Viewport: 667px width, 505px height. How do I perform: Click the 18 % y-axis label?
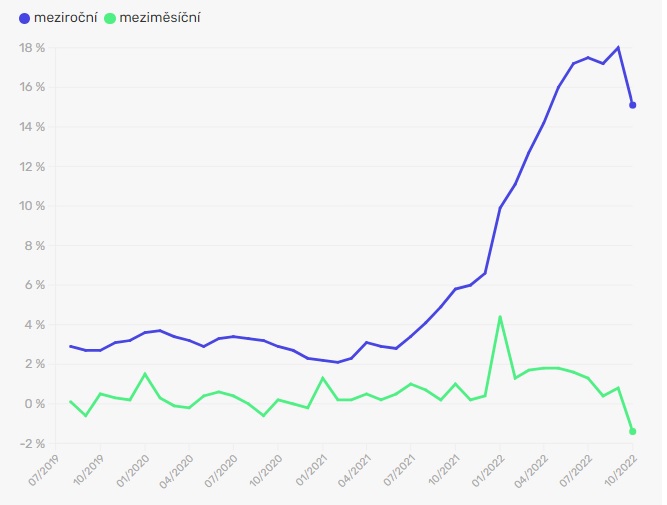pos(32,48)
